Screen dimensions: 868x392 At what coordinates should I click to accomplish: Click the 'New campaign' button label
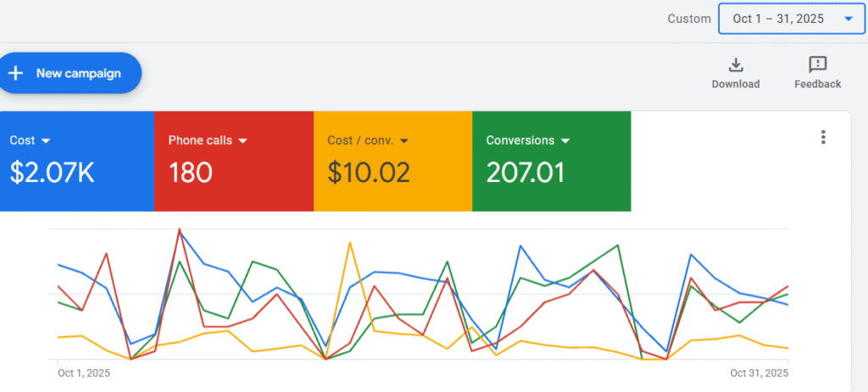(78, 73)
